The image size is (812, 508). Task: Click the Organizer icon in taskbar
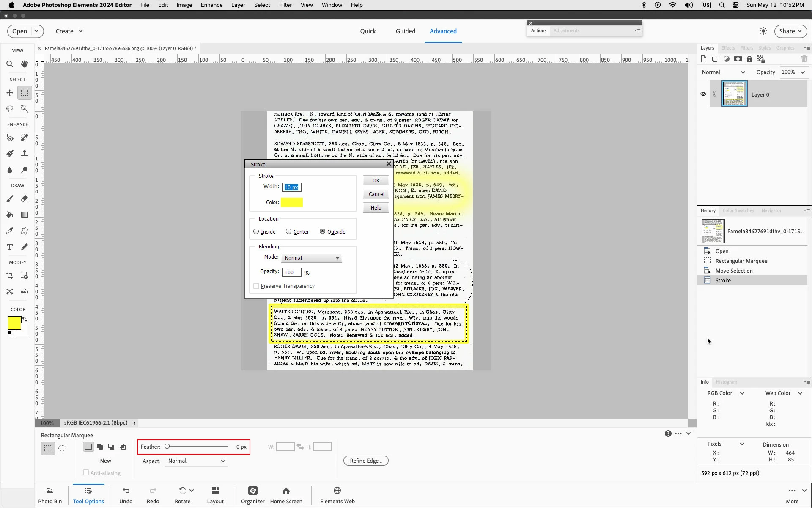[252, 494]
